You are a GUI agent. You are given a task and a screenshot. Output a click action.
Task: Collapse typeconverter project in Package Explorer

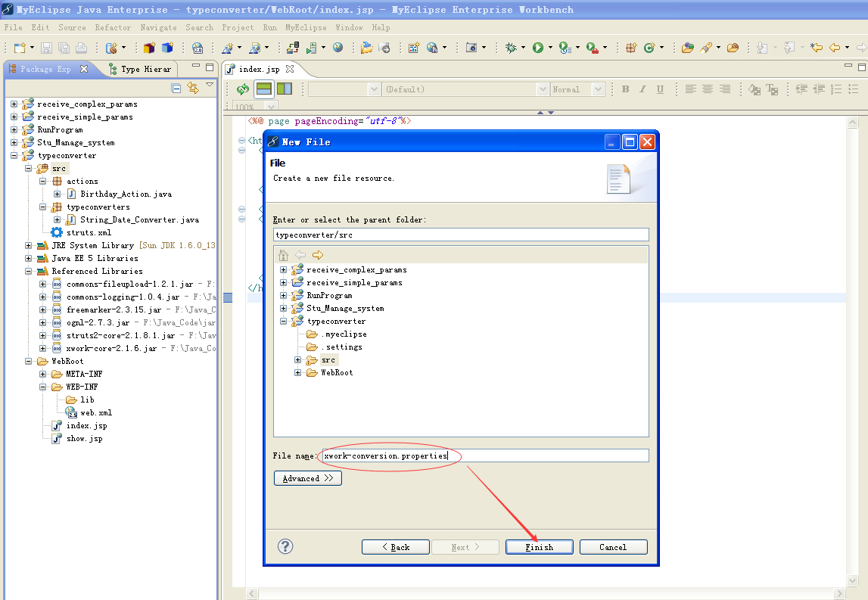[x=14, y=156]
